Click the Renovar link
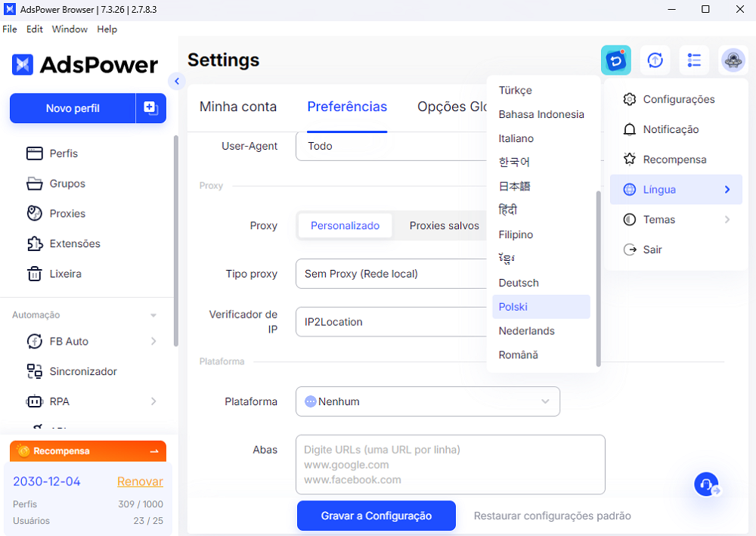 (x=140, y=482)
